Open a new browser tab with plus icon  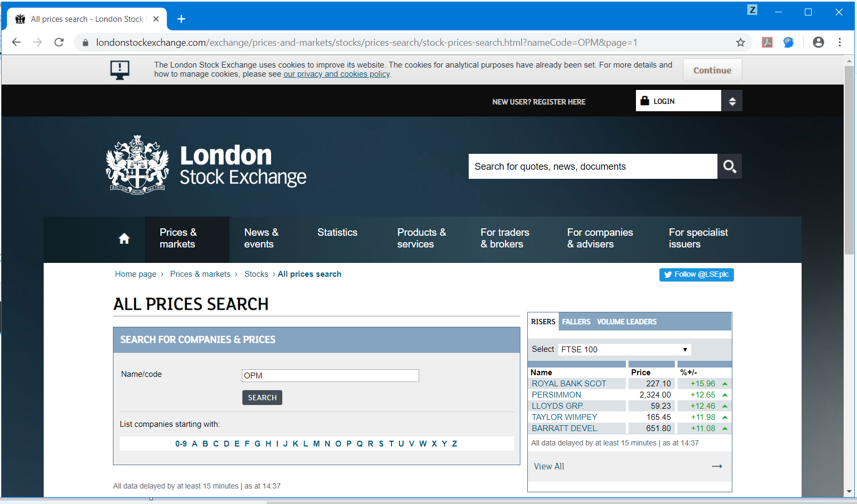(181, 19)
